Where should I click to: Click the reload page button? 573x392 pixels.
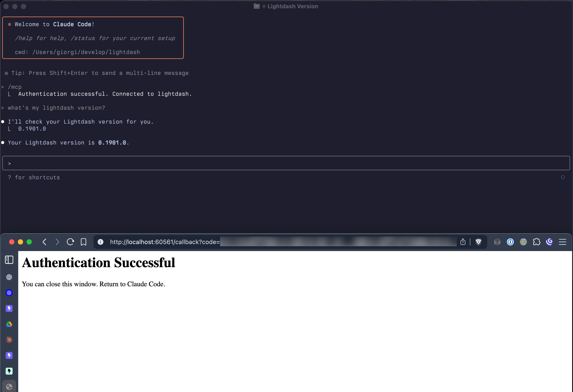pos(70,242)
